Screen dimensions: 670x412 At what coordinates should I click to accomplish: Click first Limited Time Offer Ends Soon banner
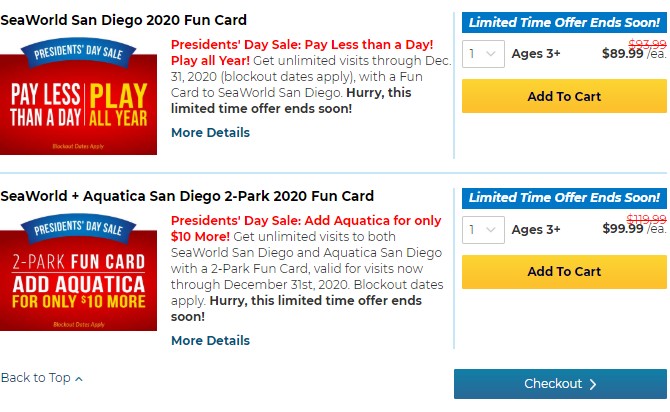pos(564,22)
